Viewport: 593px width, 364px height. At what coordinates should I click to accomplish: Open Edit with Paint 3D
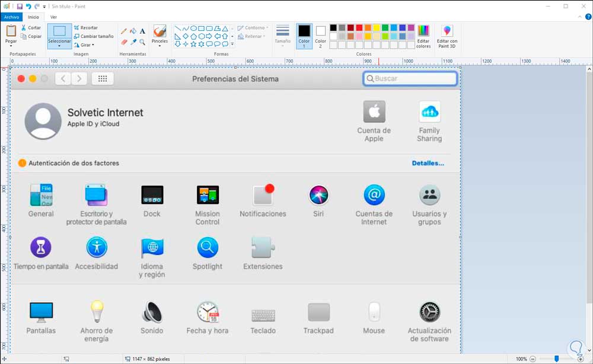447,37
